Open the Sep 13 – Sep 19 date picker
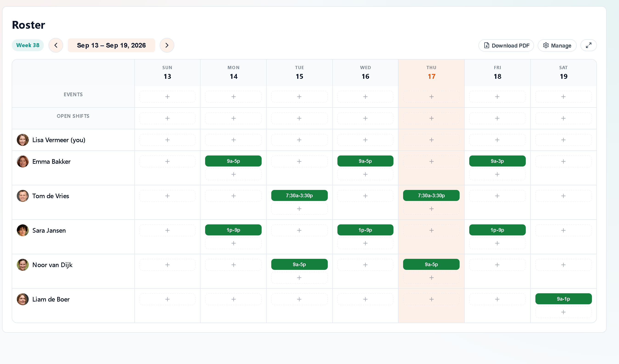 pyautogui.click(x=111, y=45)
